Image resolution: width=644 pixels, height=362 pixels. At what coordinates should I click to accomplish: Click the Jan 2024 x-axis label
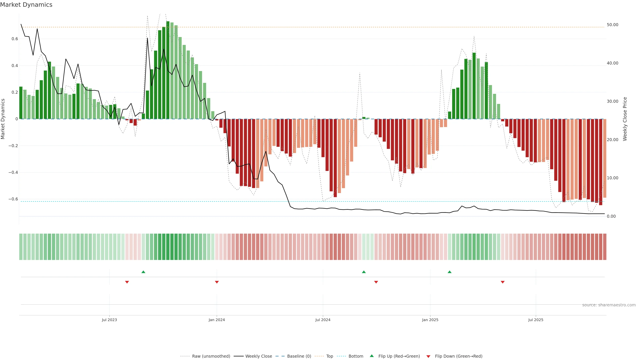217,320
